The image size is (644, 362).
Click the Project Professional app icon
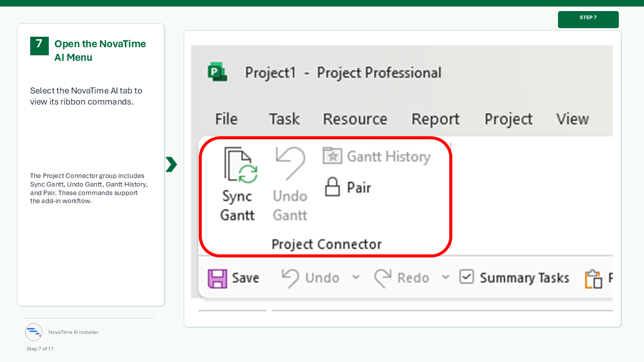click(217, 72)
